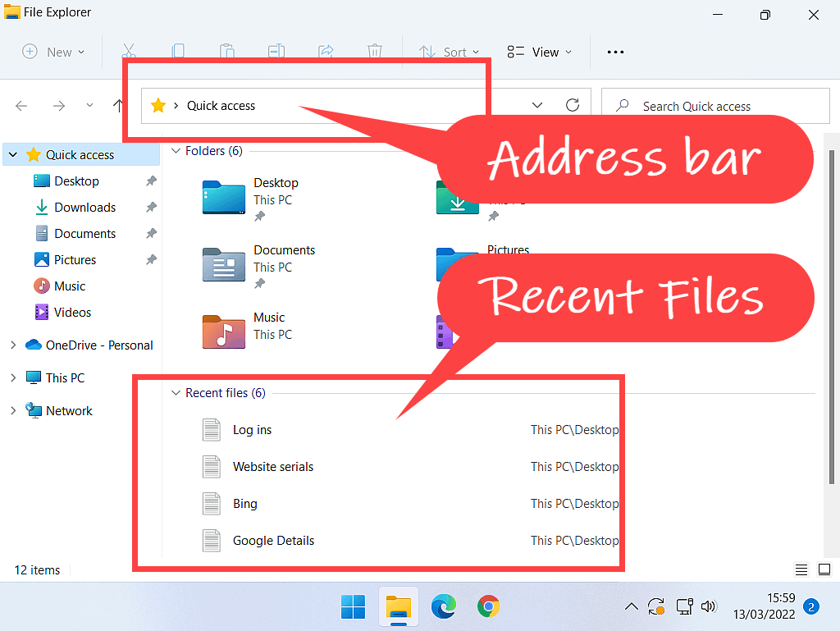This screenshot has height=631, width=840.
Task: Unpin Desktop from Quick access
Action: pyautogui.click(x=150, y=181)
